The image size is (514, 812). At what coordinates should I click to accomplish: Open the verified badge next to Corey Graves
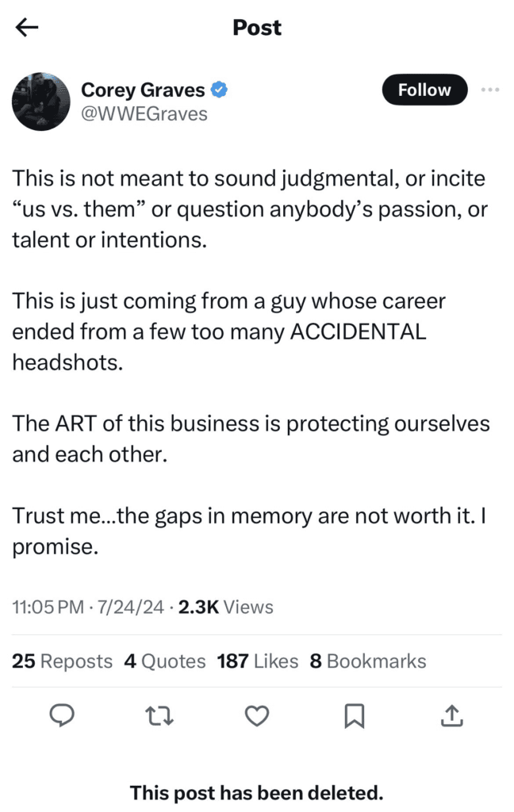click(x=219, y=90)
